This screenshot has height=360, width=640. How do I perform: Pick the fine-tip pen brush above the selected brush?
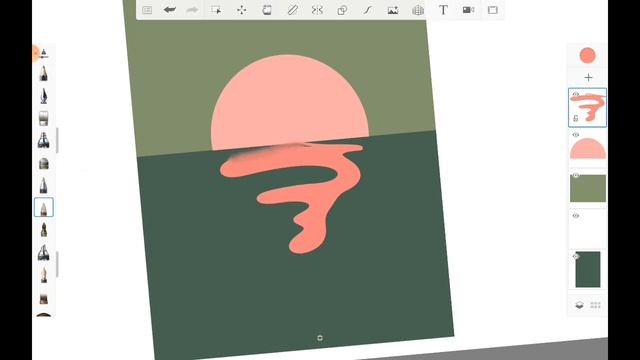44,185
